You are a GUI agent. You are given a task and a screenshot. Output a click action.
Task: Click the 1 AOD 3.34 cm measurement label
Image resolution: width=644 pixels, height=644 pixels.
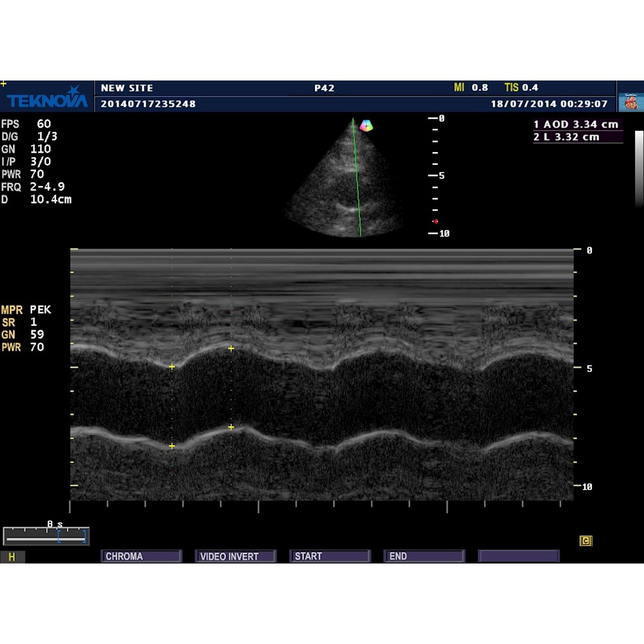[575, 124]
